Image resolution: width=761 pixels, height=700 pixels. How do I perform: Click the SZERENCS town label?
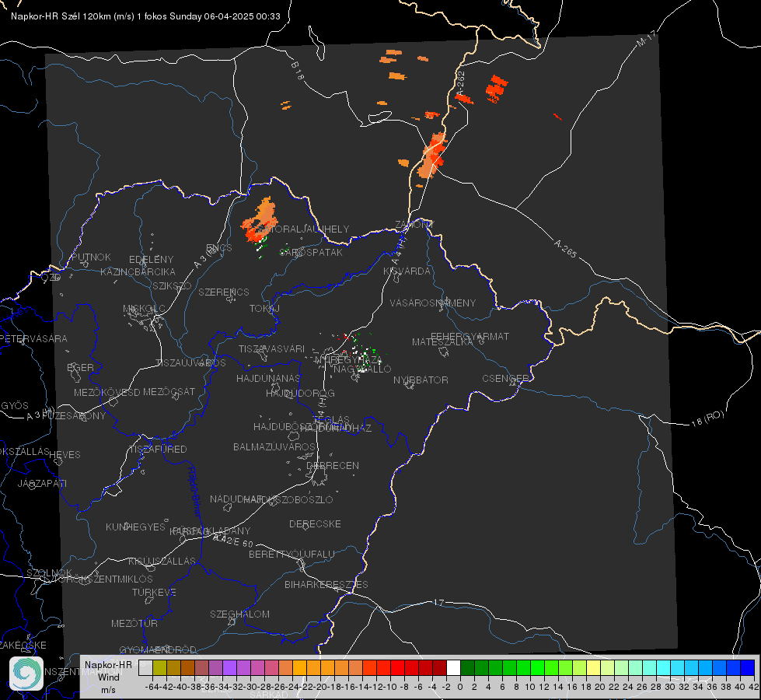point(224,292)
